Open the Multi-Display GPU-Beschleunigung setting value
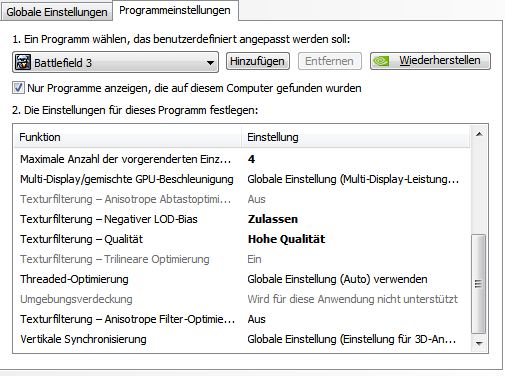Screen dimensions: 505x376 (355, 179)
